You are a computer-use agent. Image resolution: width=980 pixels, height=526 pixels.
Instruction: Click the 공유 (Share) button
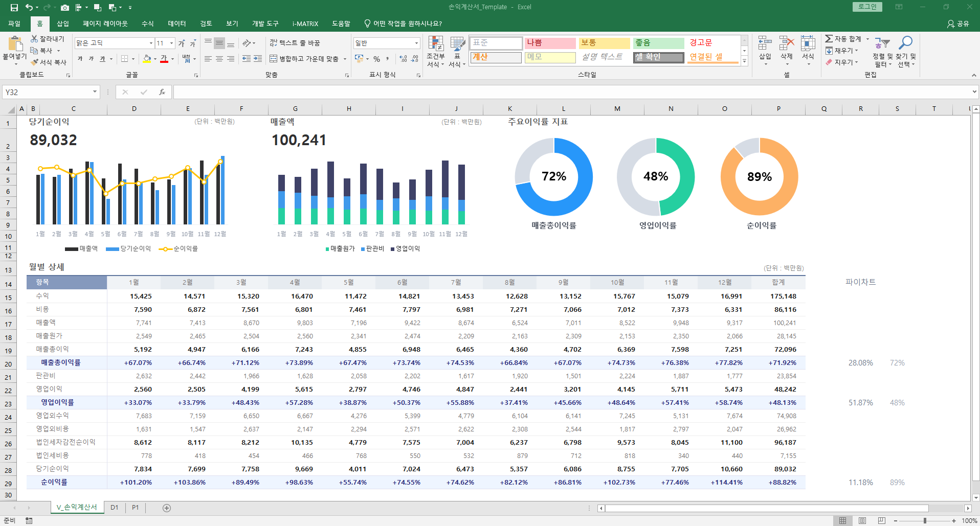pos(958,24)
